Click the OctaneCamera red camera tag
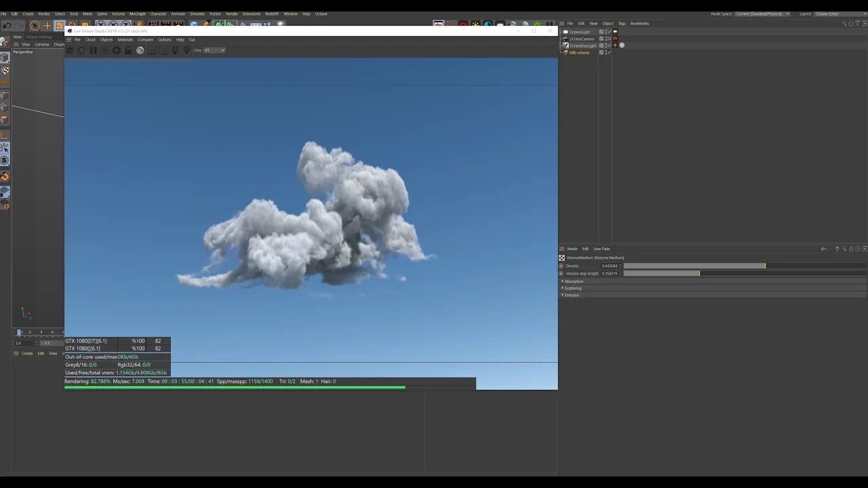Image resolution: width=868 pixels, height=488 pixels. pyautogui.click(x=615, y=39)
